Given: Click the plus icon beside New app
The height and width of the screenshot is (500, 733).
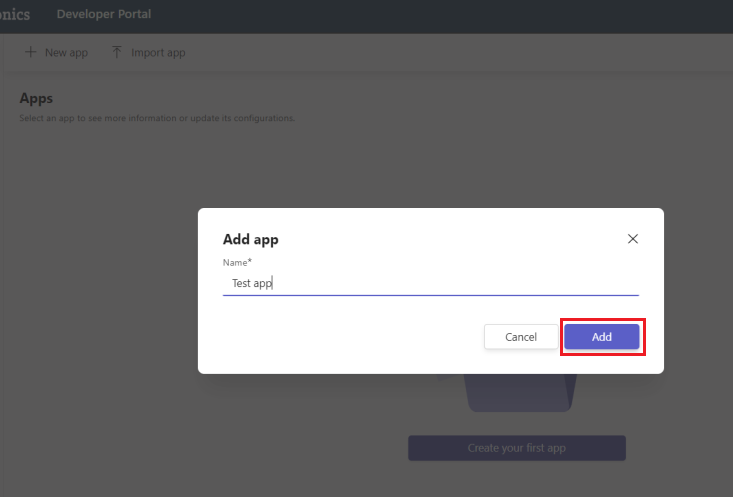Looking at the screenshot, I should pos(30,52).
